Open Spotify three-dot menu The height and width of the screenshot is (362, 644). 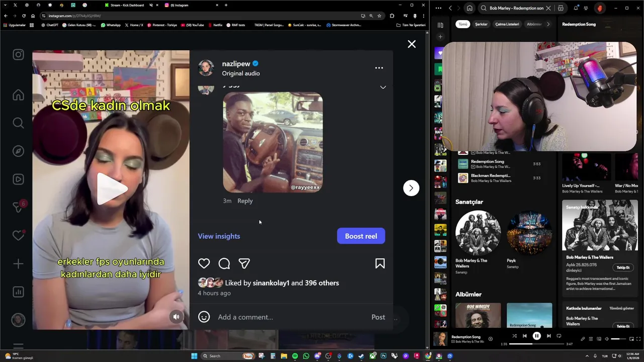pyautogui.click(x=438, y=8)
